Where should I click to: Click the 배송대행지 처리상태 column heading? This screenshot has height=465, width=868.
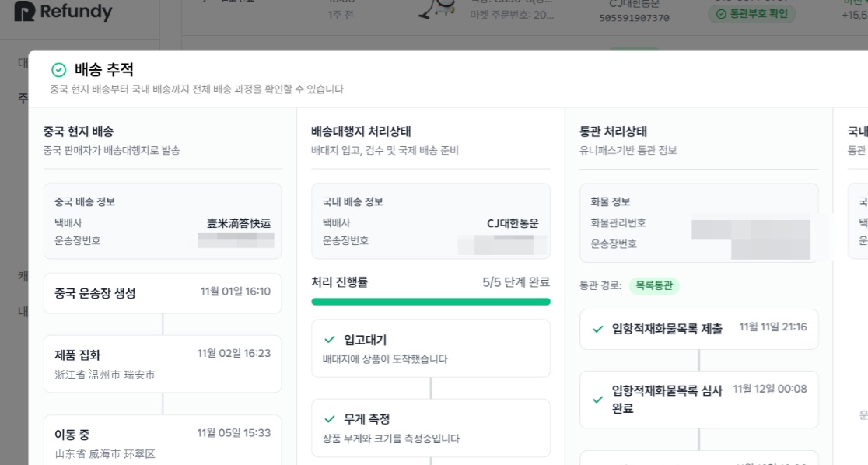pyautogui.click(x=361, y=131)
